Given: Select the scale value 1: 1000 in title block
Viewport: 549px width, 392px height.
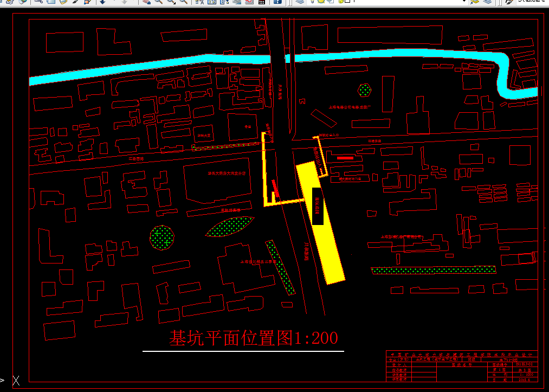Looking at the screenshot, I should (526, 375).
